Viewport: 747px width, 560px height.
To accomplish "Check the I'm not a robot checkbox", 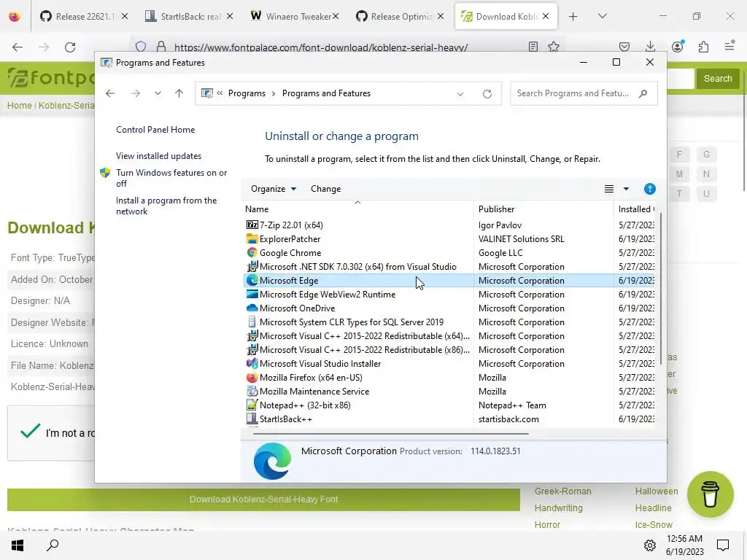I will point(30,432).
